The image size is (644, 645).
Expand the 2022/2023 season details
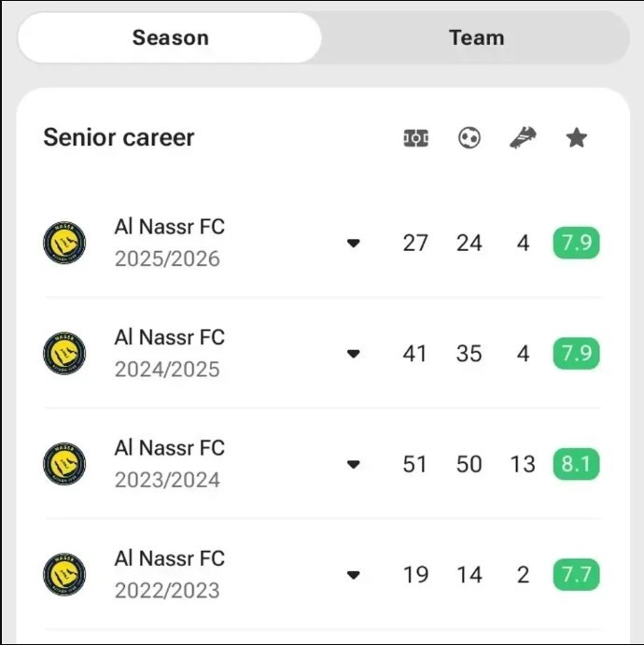coord(353,575)
